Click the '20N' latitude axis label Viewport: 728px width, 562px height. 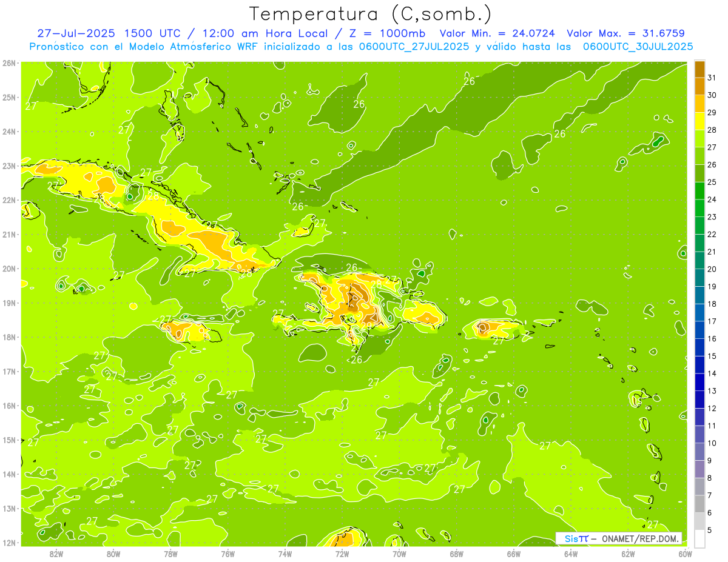point(9,269)
